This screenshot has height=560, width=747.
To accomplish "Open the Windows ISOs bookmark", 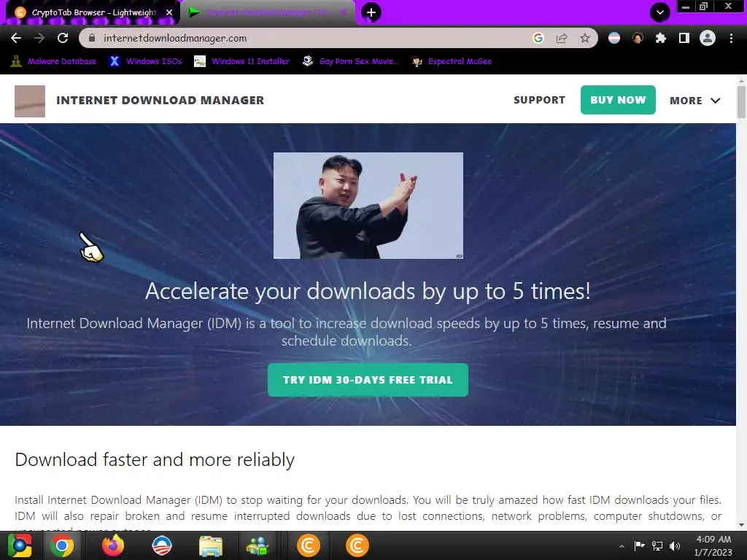I will coord(146,61).
